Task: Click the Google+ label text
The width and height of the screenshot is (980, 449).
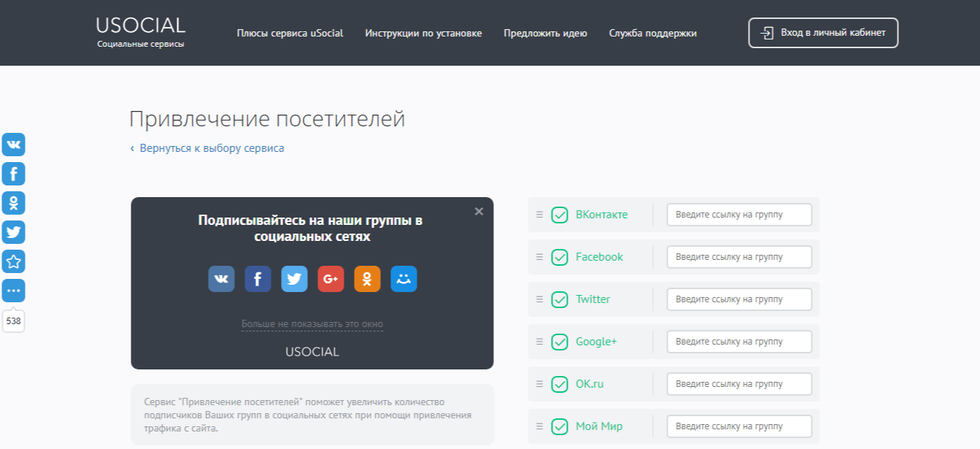Action: (596, 342)
